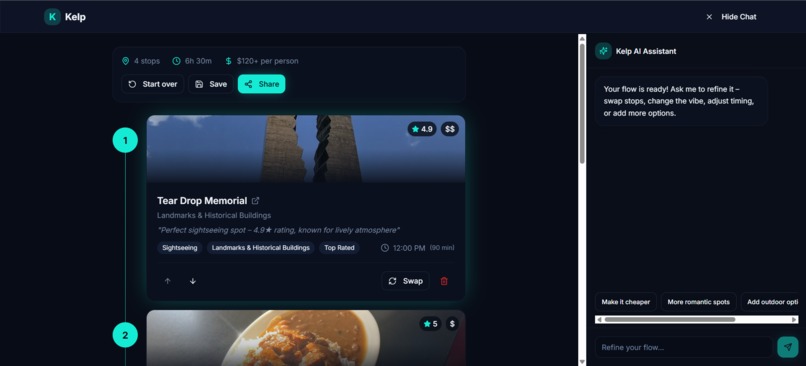Select the Sightseeing tag

(180, 248)
